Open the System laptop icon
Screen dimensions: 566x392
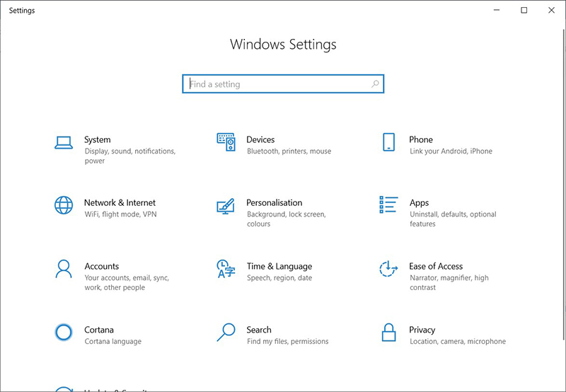(64, 143)
